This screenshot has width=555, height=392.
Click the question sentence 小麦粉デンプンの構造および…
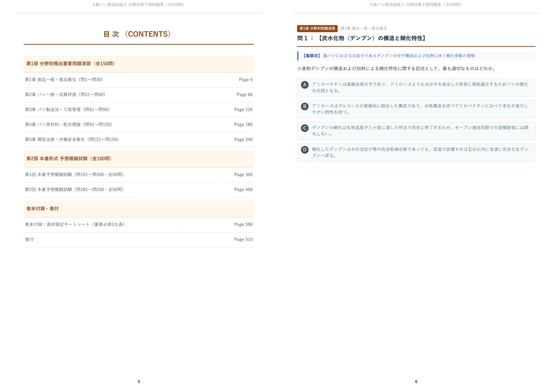coord(396,69)
